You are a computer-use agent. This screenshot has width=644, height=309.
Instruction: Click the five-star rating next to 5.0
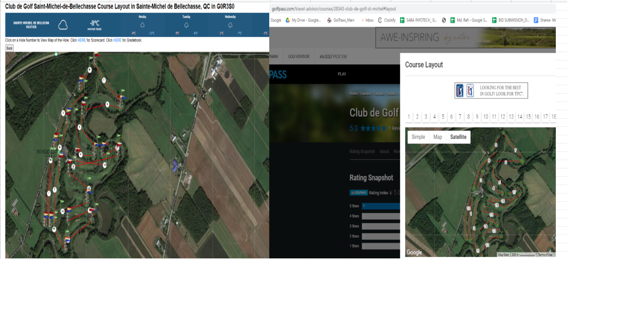click(373, 128)
